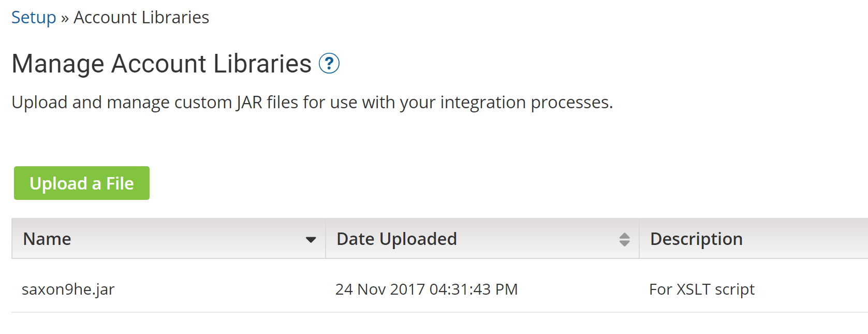The width and height of the screenshot is (868, 334).
Task: Click the For XSLT script description cell
Action: point(702,289)
